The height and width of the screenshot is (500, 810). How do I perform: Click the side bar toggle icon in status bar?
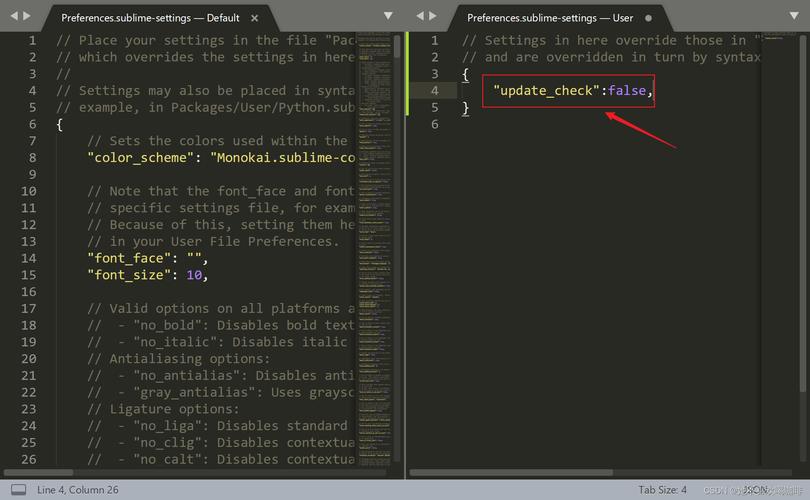click(18, 490)
